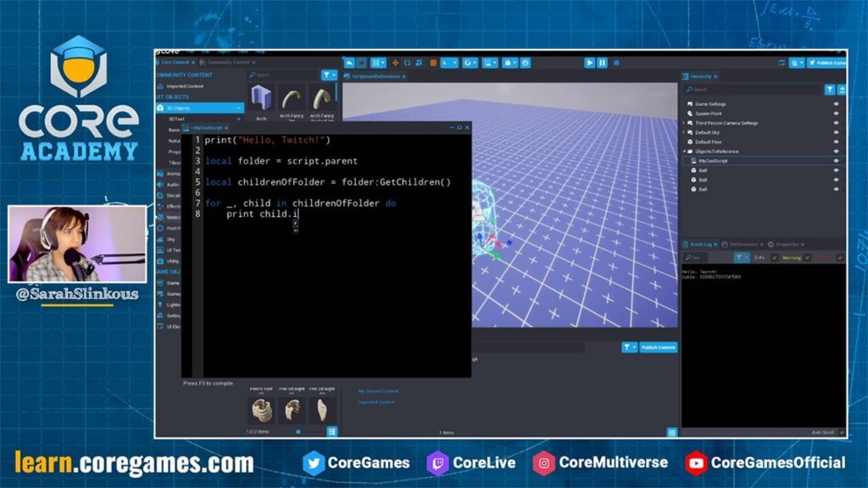Open the snap-to-grid tool icon
Screen dimensions: 868x488
[x=376, y=62]
